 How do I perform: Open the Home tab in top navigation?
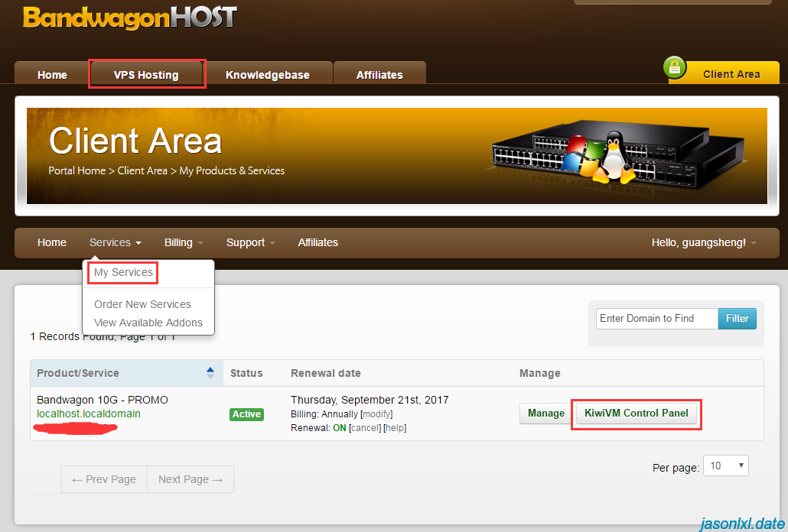[52, 75]
